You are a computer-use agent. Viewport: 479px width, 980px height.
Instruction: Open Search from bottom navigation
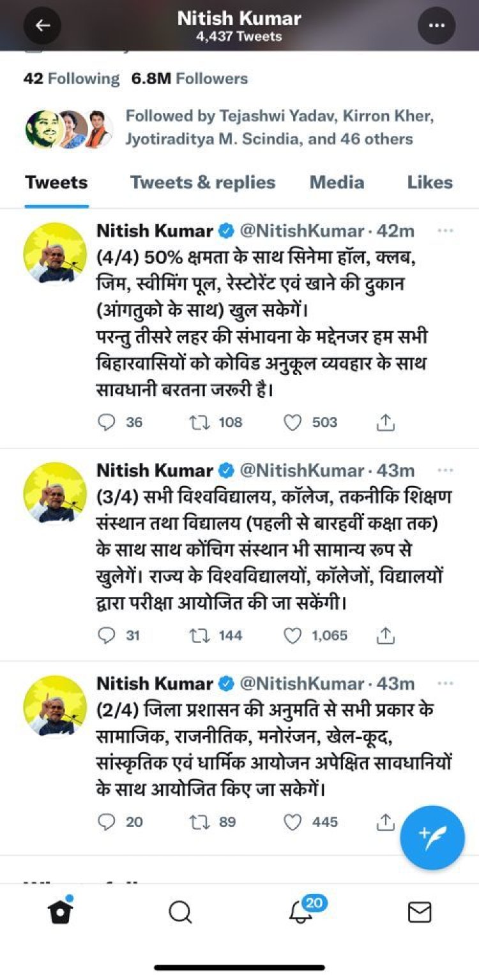click(180, 912)
